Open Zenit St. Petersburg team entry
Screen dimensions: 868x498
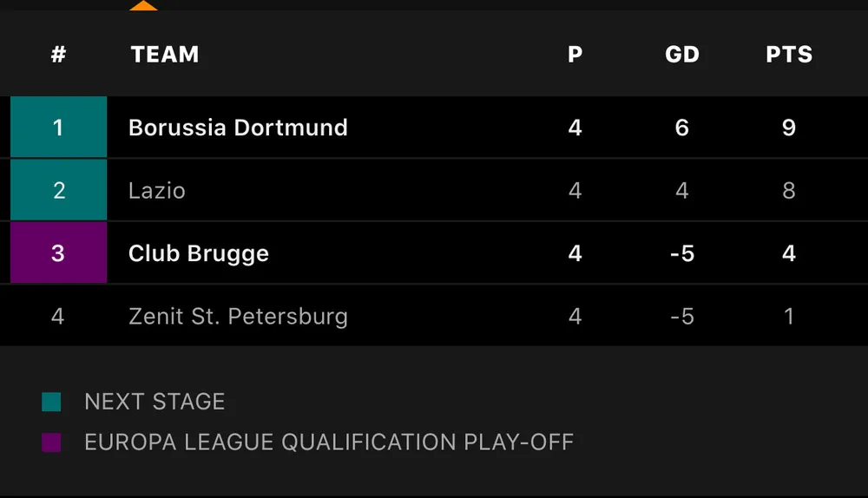pos(238,316)
